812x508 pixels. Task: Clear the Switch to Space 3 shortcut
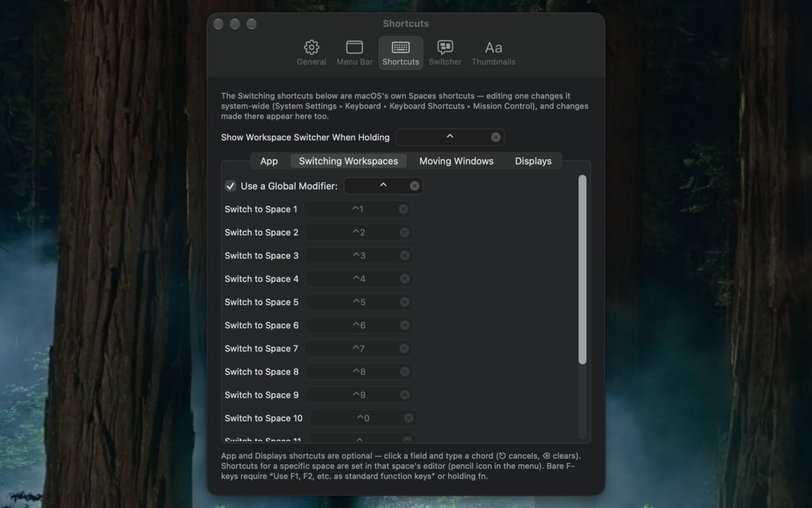(x=404, y=255)
